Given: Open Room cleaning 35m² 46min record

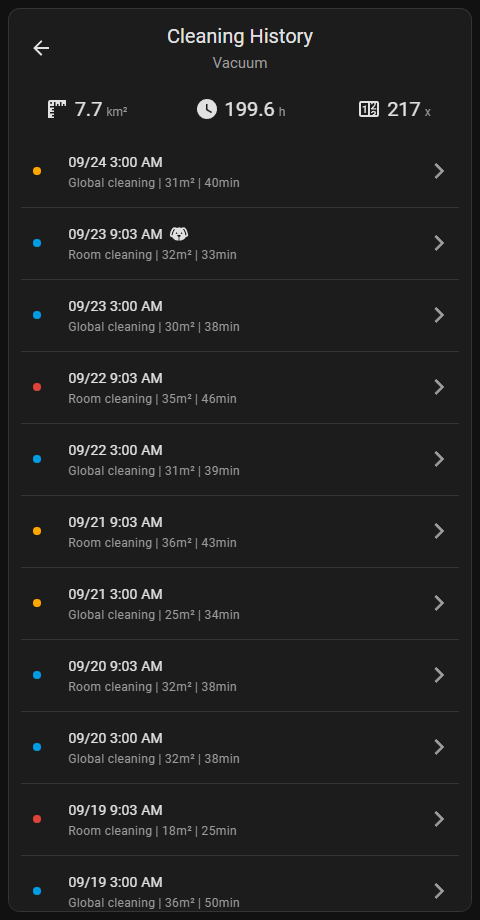Looking at the screenshot, I should 240,387.
